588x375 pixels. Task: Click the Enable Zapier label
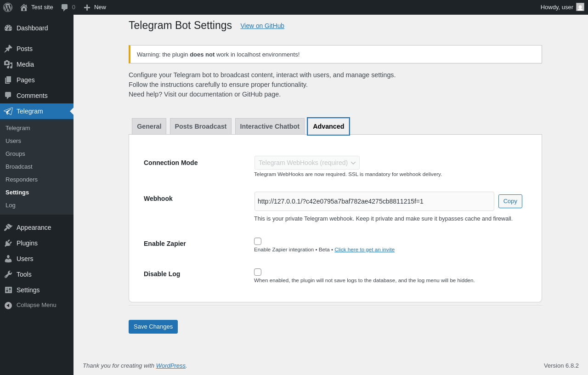click(x=165, y=244)
